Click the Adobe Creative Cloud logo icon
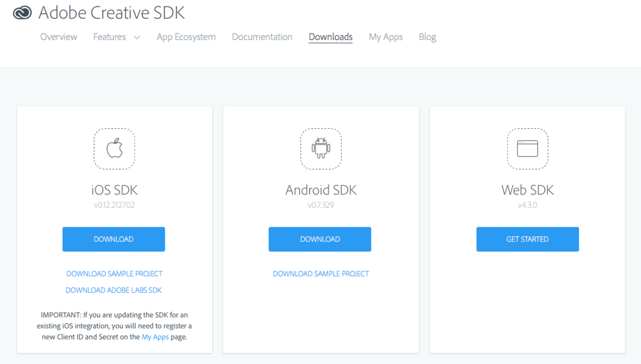The height and width of the screenshot is (364, 641). 22,13
